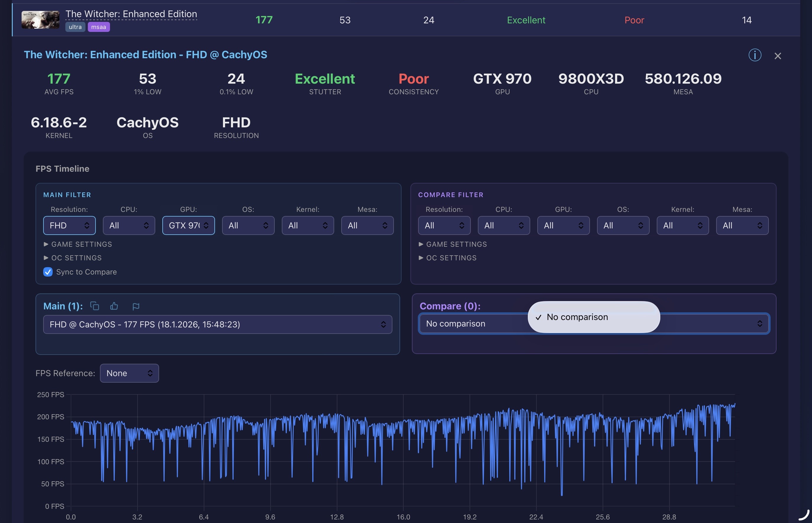Open the Main Filter GPU dropdown

pyautogui.click(x=188, y=225)
